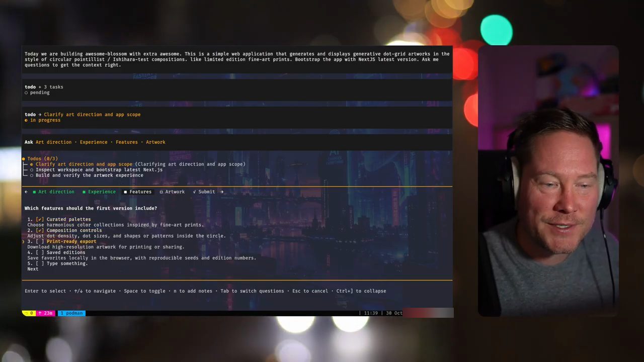Toggle the Curated palettes checkbox
This screenshot has width=644, height=362.
(40, 219)
